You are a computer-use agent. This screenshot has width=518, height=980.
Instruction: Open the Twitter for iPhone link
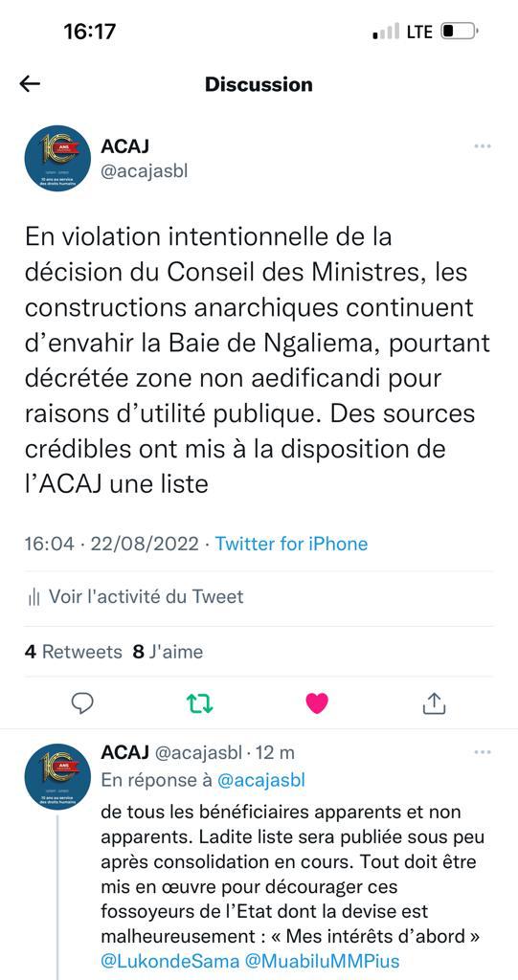point(291,544)
